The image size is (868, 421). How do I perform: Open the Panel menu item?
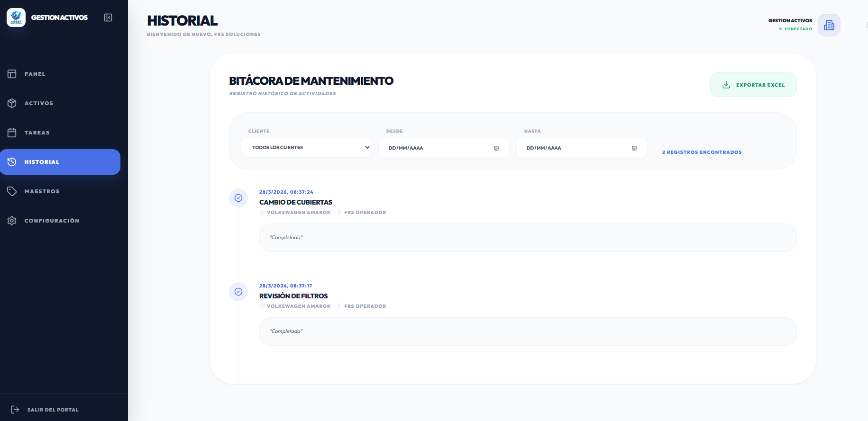point(35,74)
